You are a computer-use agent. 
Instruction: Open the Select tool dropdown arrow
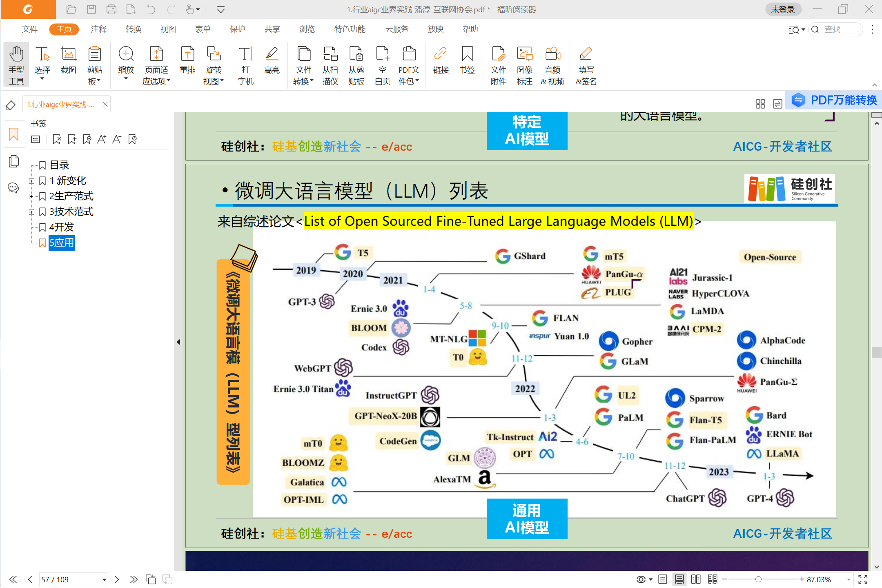42,78
